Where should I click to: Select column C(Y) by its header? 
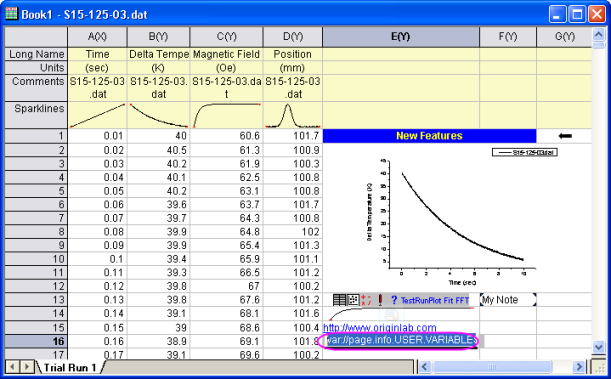point(226,37)
